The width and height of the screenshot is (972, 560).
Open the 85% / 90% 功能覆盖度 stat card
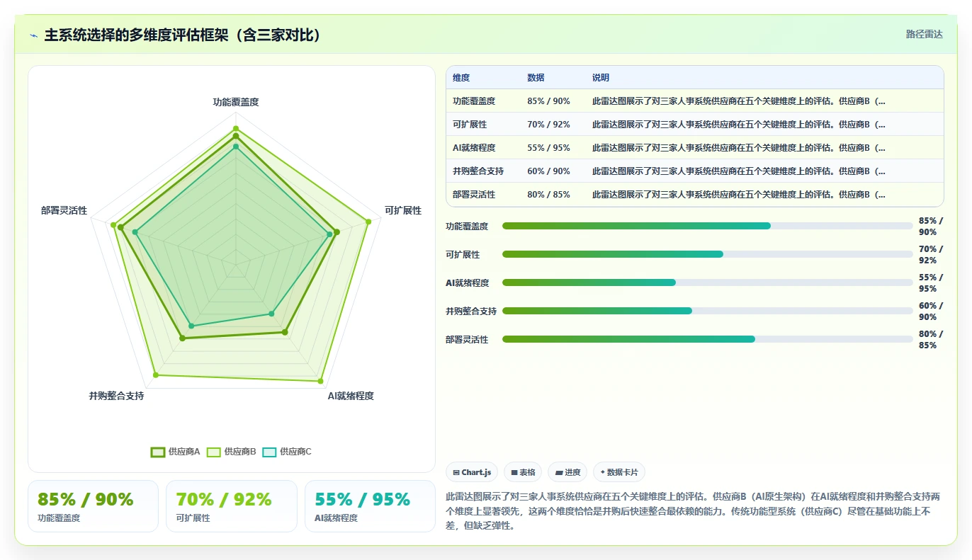(93, 506)
